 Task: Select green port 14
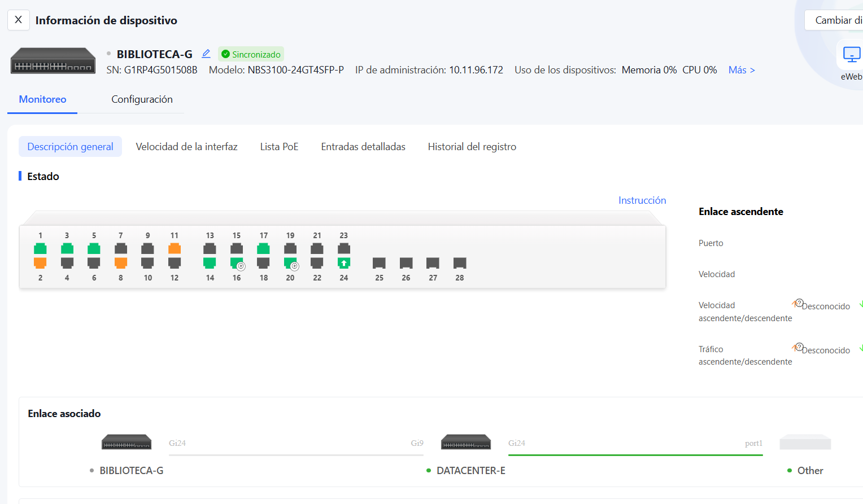(210, 263)
